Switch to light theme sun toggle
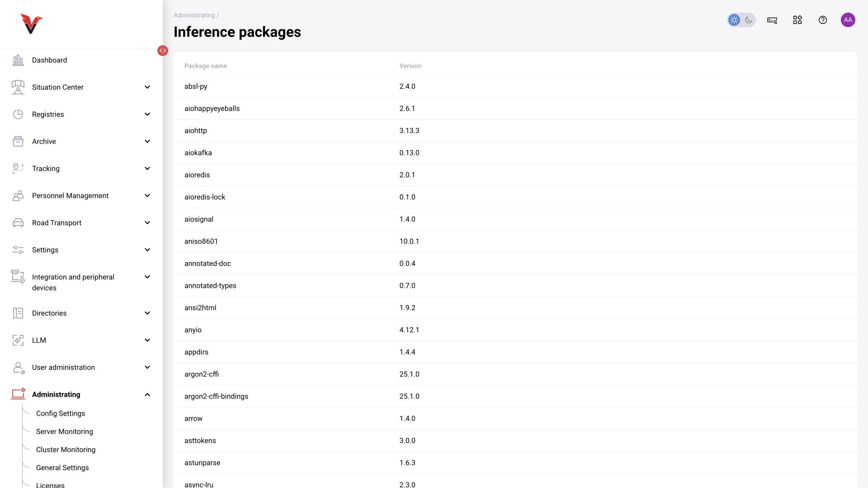 point(734,20)
